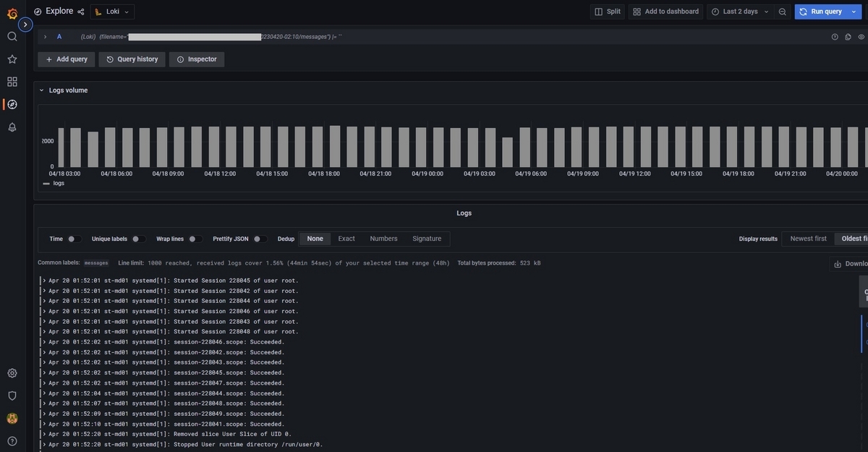Click the messages common label

pyautogui.click(x=96, y=263)
